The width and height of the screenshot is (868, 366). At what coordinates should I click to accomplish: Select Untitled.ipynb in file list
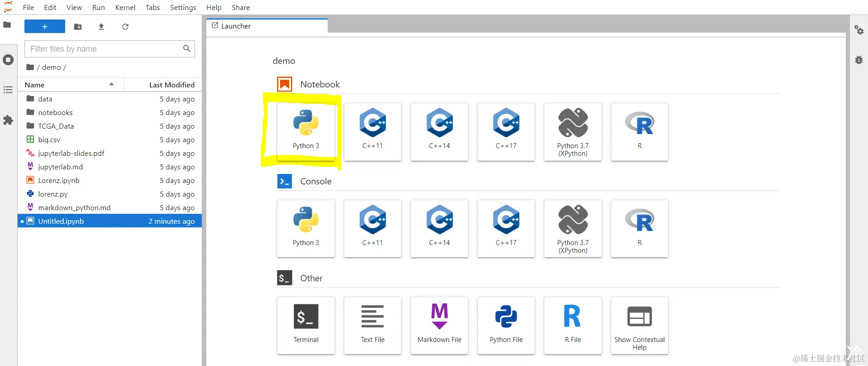(110, 221)
